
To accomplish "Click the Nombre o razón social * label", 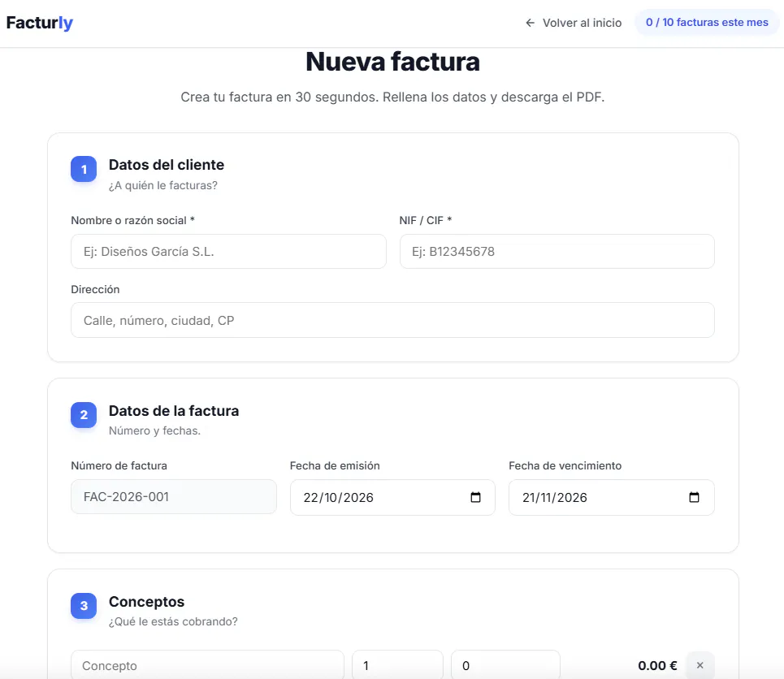I will [x=132, y=220].
